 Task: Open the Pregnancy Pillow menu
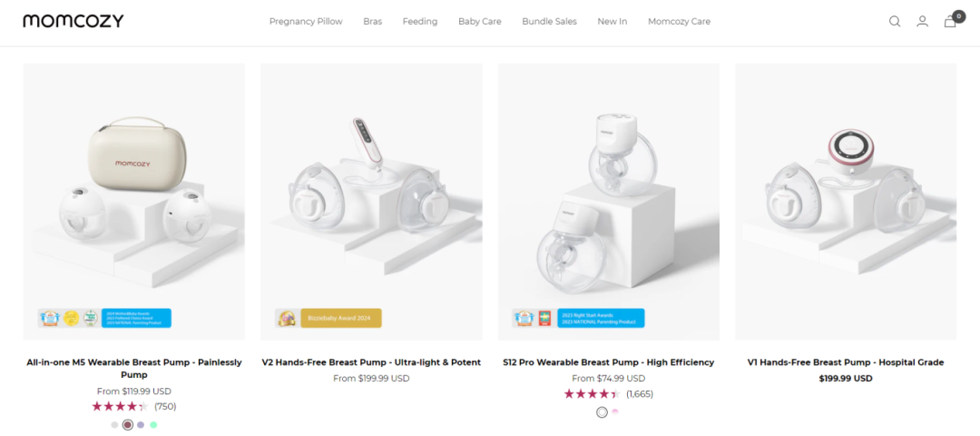306,22
